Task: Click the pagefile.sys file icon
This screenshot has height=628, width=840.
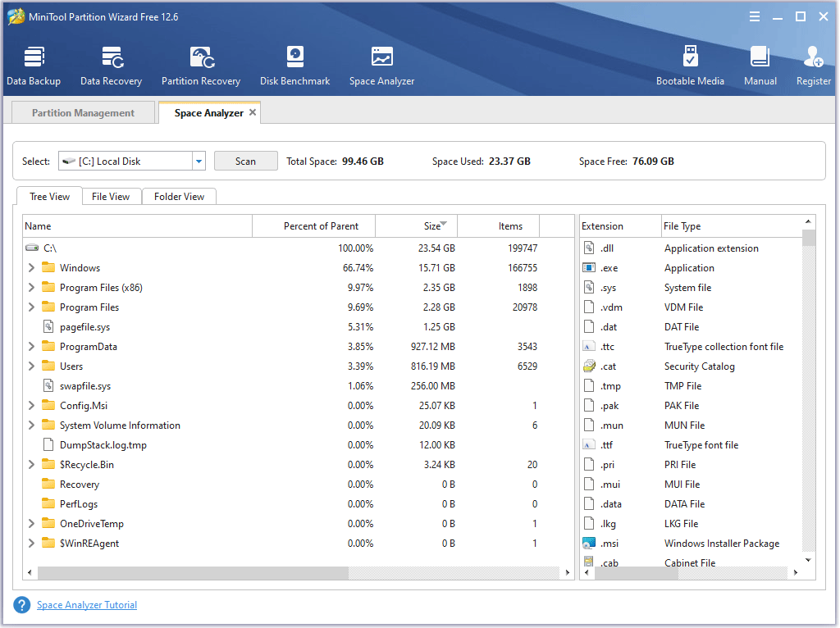Action: pyautogui.click(x=48, y=326)
